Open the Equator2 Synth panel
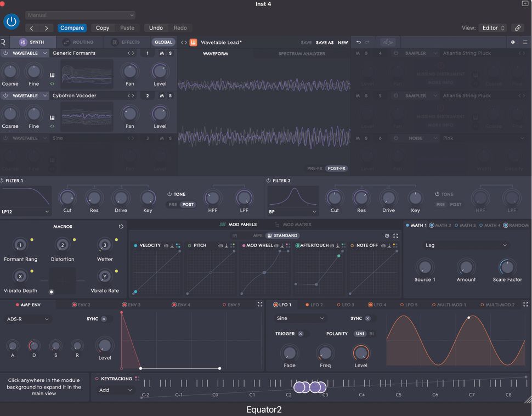Viewport: 532px width, 416px height. click(x=36, y=42)
